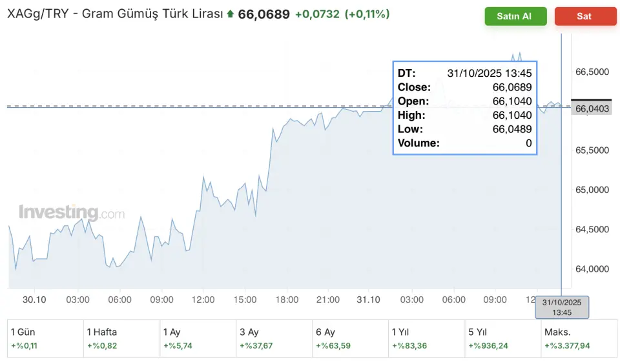Click the 12:00 label on time axis
This screenshot has width=620, height=364.
click(203, 299)
